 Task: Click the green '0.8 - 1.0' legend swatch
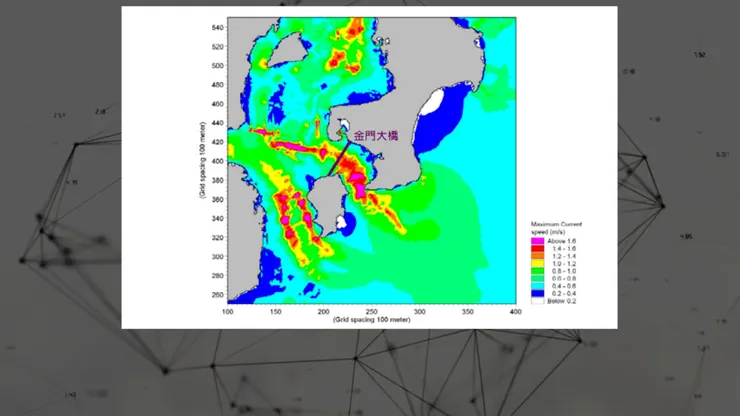click(537, 271)
